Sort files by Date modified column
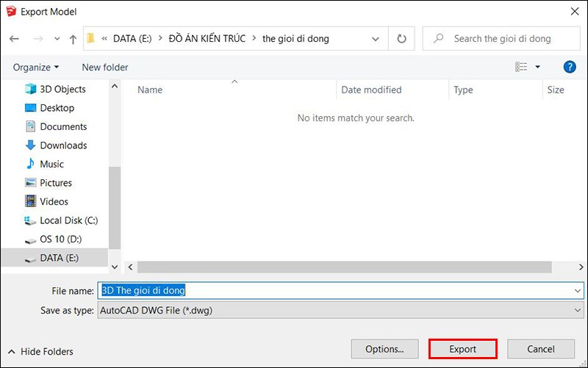588x368 pixels. click(371, 90)
